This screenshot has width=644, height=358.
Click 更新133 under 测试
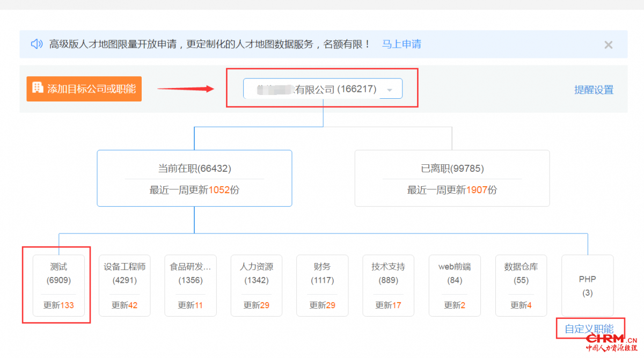(58, 305)
